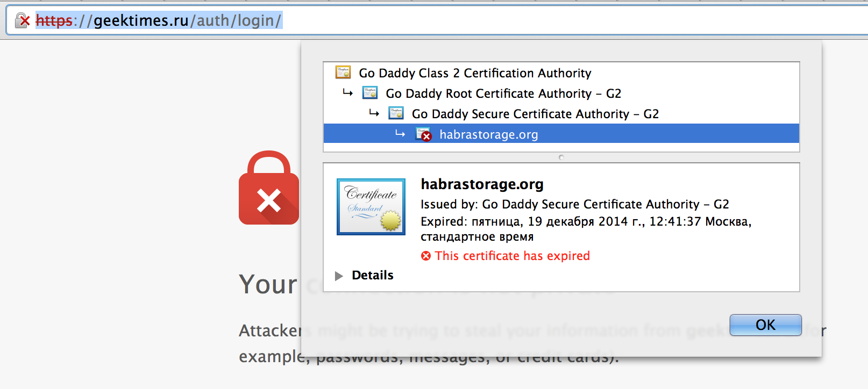The image size is (868, 389).
Task: Select Go Daddy Root Certificate Authority - G2 row
Action: pyautogui.click(x=561, y=93)
